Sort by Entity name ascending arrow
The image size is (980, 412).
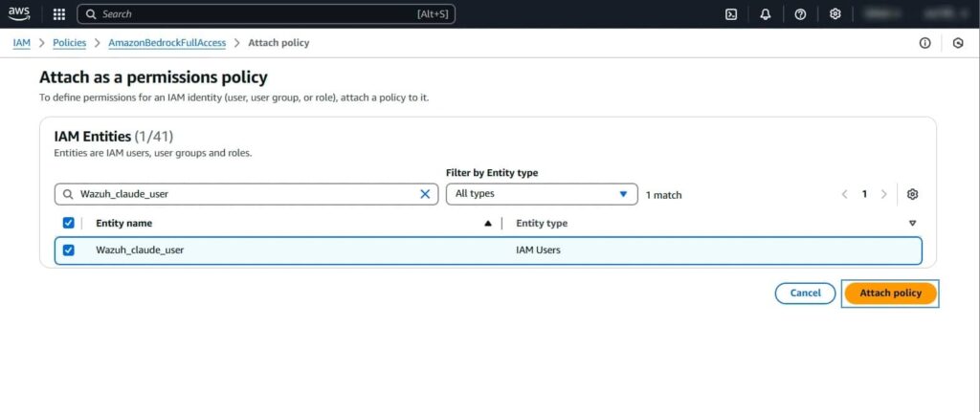point(488,224)
